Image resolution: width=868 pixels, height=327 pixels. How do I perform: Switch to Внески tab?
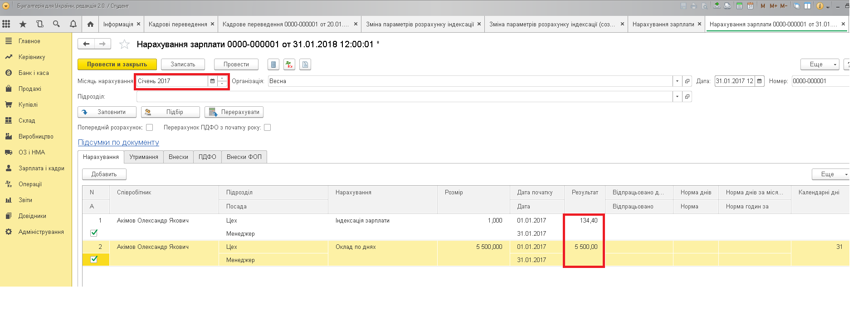click(x=178, y=157)
